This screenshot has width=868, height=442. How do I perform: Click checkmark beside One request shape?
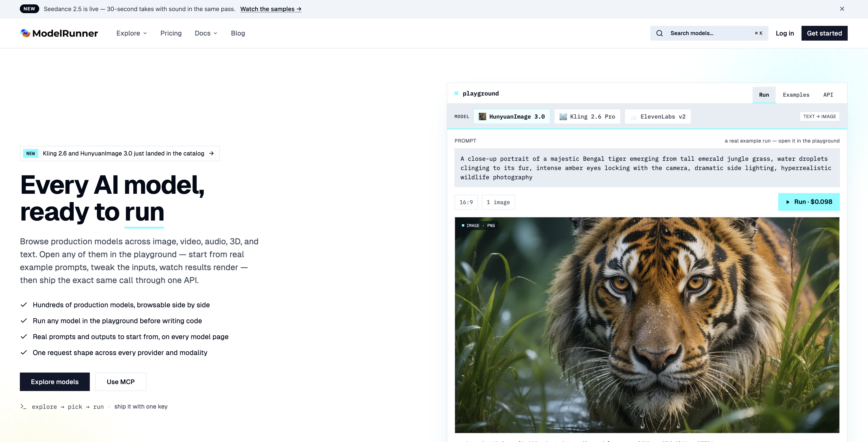point(24,352)
